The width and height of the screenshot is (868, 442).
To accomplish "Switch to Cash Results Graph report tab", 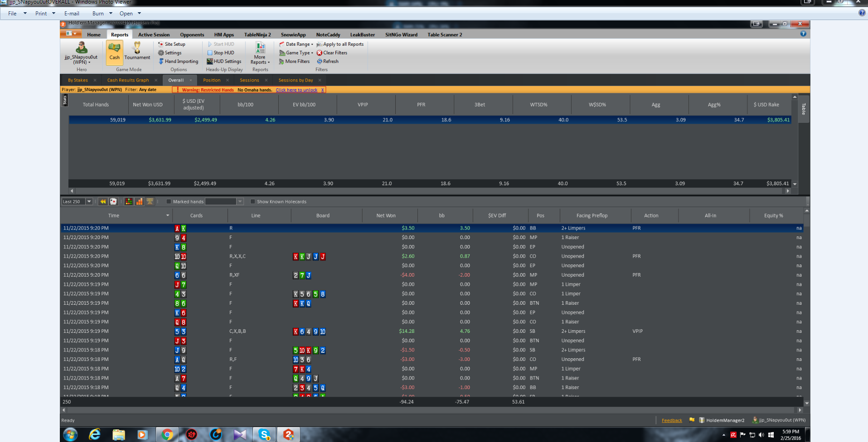I will tap(128, 80).
